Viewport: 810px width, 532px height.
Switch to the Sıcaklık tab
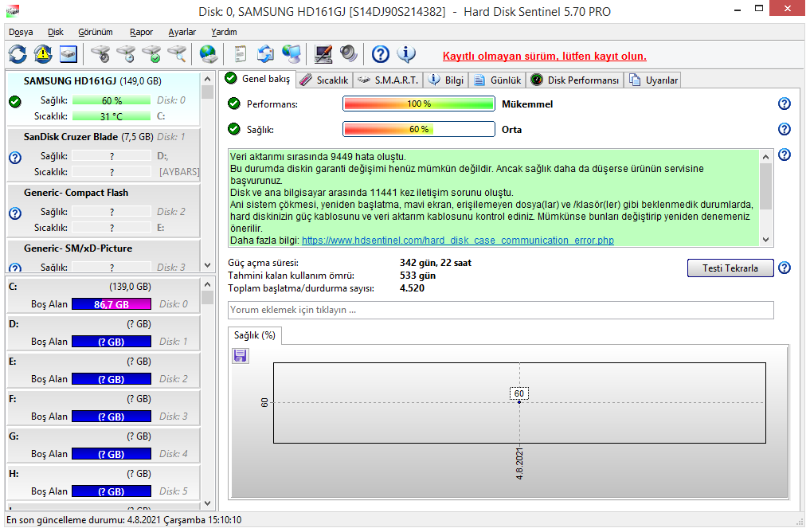pyautogui.click(x=324, y=80)
